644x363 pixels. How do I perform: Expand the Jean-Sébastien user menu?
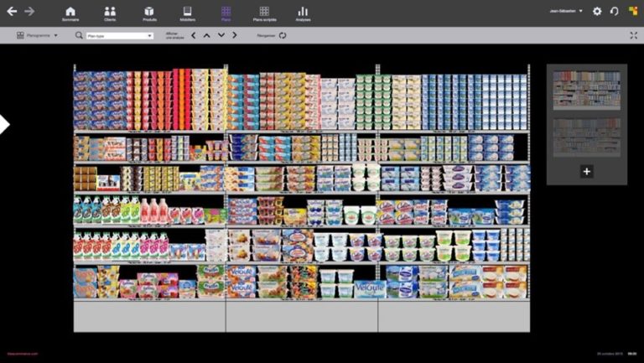pos(566,12)
